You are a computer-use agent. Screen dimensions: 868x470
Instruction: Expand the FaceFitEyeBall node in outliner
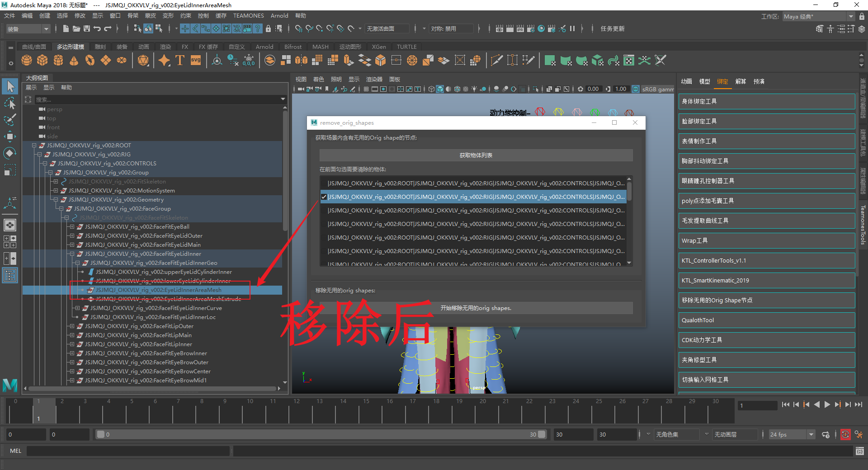(x=72, y=227)
